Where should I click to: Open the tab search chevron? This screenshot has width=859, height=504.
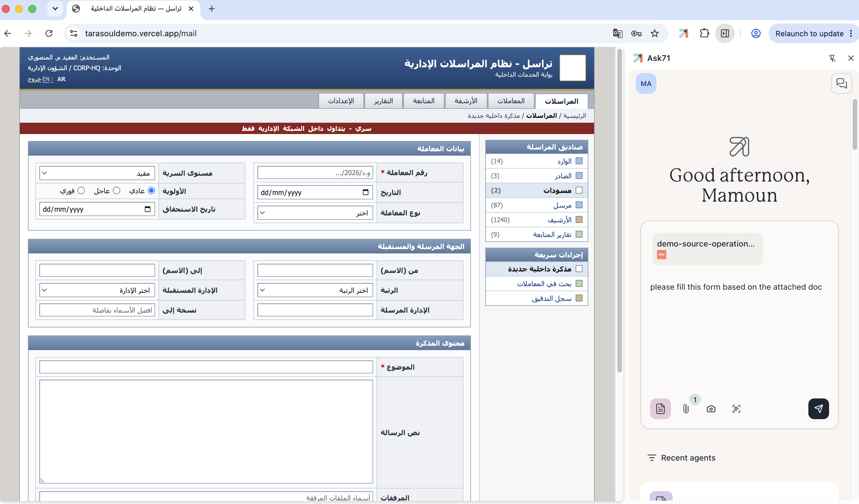pyautogui.click(x=55, y=9)
